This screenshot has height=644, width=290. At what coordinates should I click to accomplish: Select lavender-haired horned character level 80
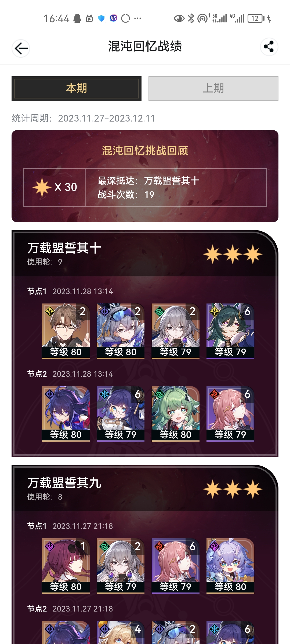[230, 566]
